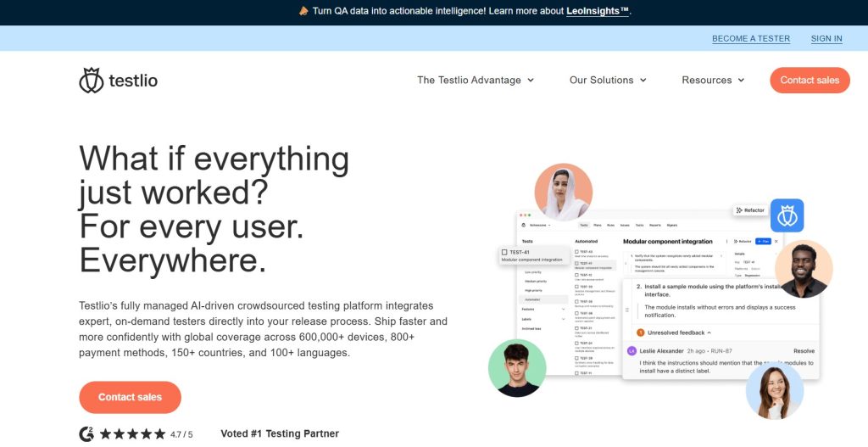
Task: Switch to the Tests tab in the mockup
Action: click(584, 225)
